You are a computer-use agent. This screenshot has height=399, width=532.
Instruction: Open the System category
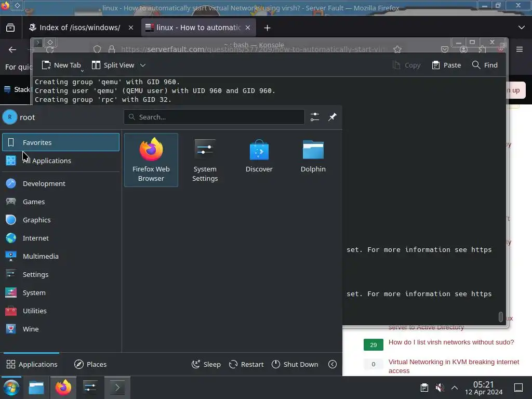tap(61, 292)
